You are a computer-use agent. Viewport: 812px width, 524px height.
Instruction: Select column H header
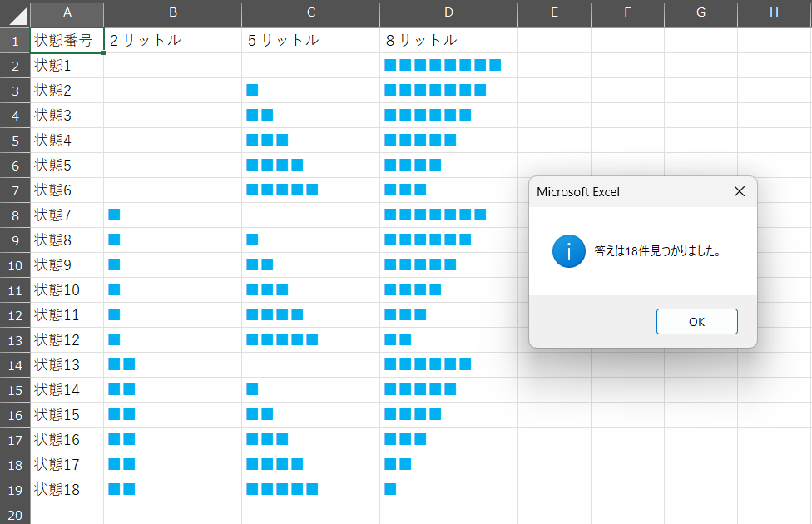[x=775, y=12]
